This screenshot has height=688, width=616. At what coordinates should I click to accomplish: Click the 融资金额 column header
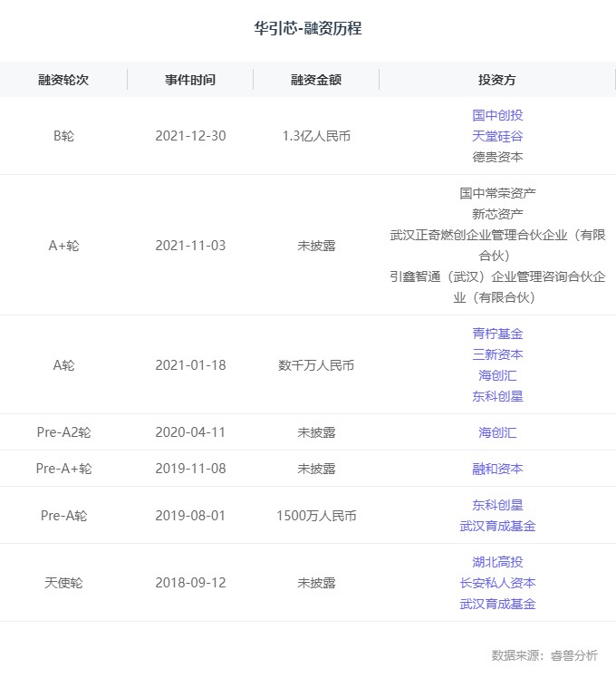click(x=316, y=80)
